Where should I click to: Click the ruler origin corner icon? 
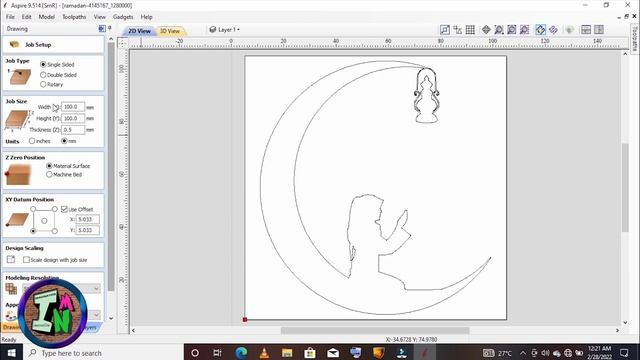[x=122, y=42]
